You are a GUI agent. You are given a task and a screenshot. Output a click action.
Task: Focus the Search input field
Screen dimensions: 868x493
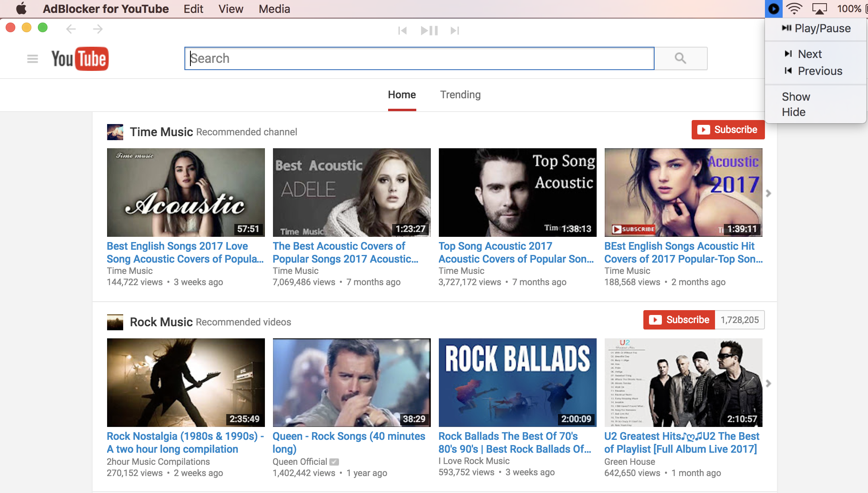tap(420, 58)
